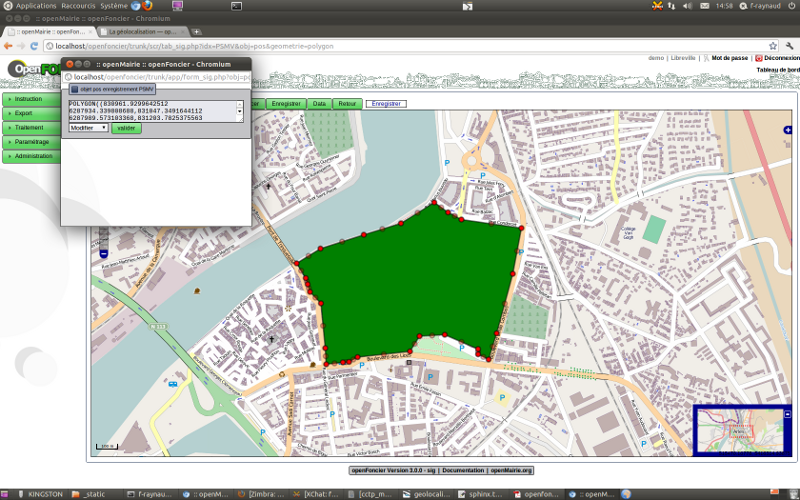Click the Retour button above the map

click(x=348, y=103)
